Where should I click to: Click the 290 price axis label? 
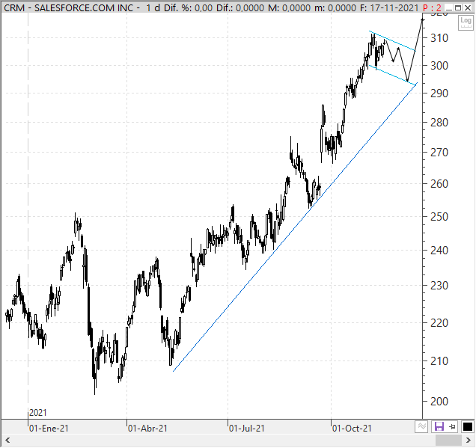point(439,93)
